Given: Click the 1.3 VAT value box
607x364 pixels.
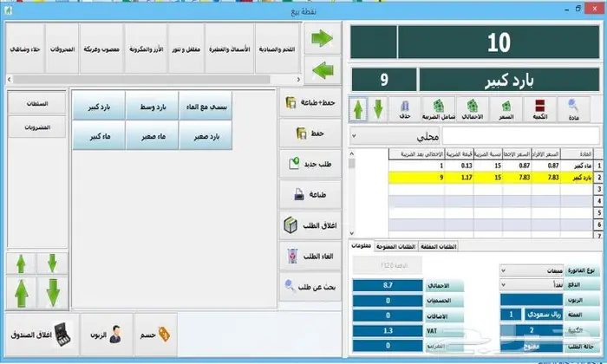Looking at the screenshot, I should (388, 331).
